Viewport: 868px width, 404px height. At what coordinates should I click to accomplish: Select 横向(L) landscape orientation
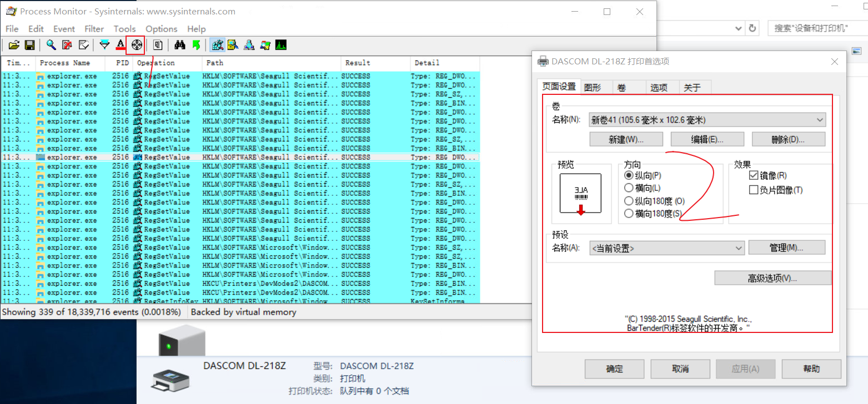tap(643, 188)
